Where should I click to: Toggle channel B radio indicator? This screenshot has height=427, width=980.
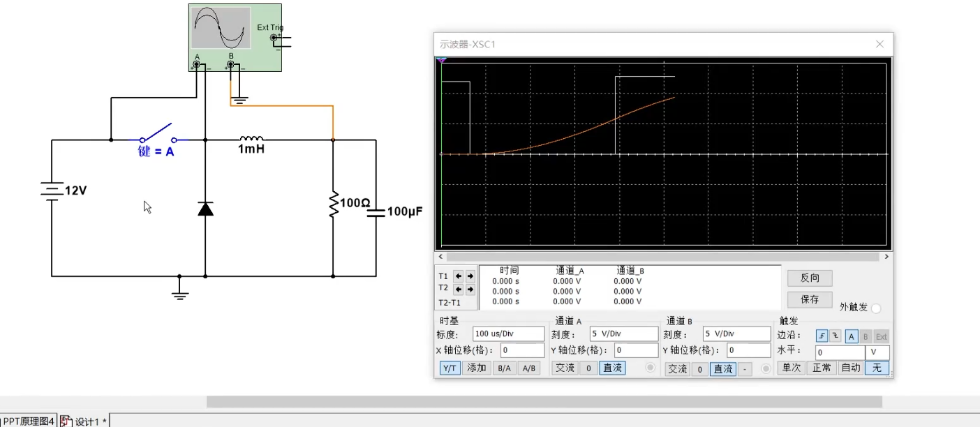[765, 368]
